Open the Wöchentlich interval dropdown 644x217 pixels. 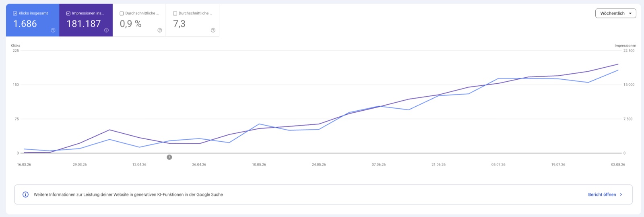[x=615, y=13]
